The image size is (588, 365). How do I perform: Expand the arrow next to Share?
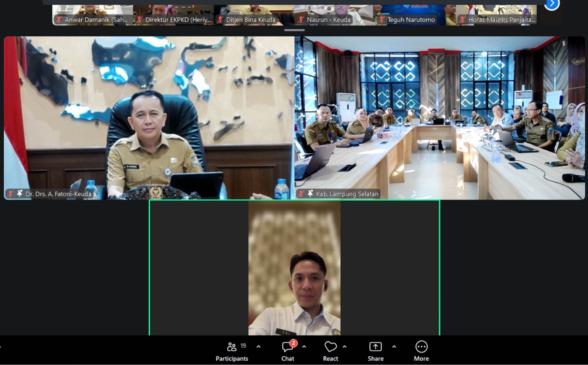pyautogui.click(x=394, y=347)
